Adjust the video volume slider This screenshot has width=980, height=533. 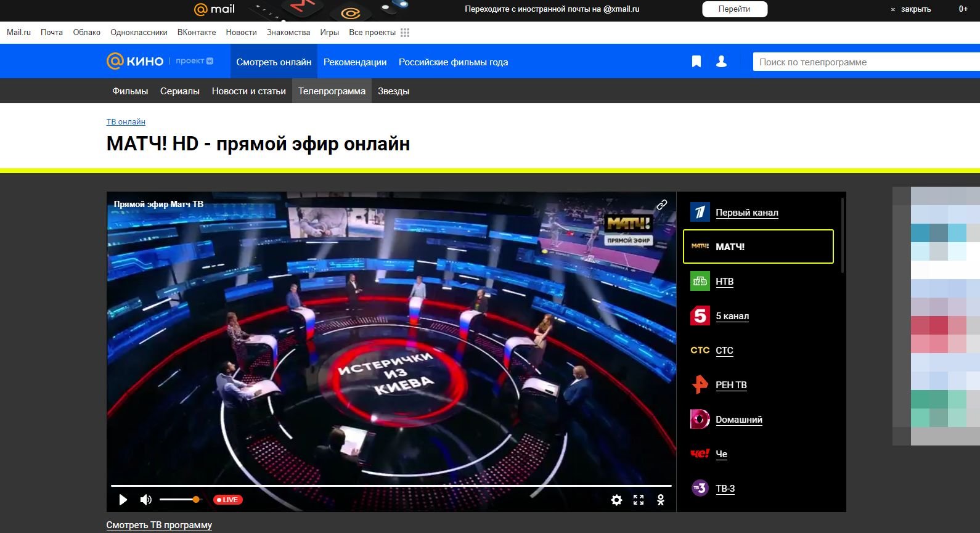pyautogui.click(x=180, y=500)
